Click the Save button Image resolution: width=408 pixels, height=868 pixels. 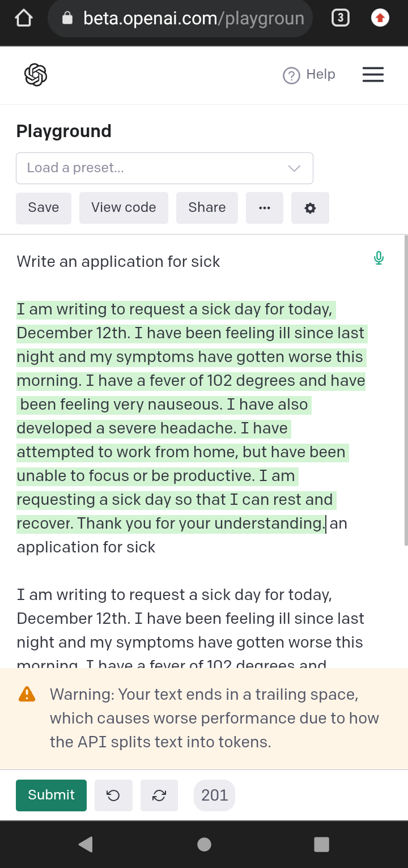point(44,208)
